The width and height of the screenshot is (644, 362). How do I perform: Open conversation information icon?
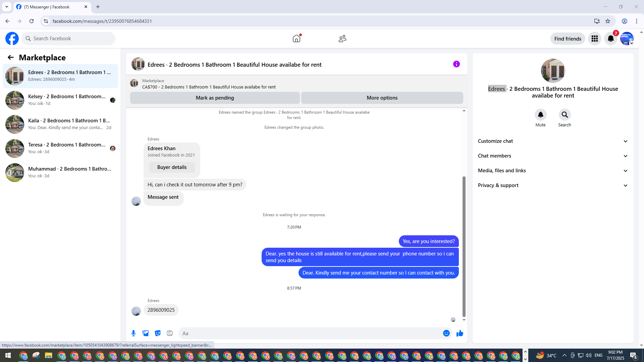coord(457,64)
